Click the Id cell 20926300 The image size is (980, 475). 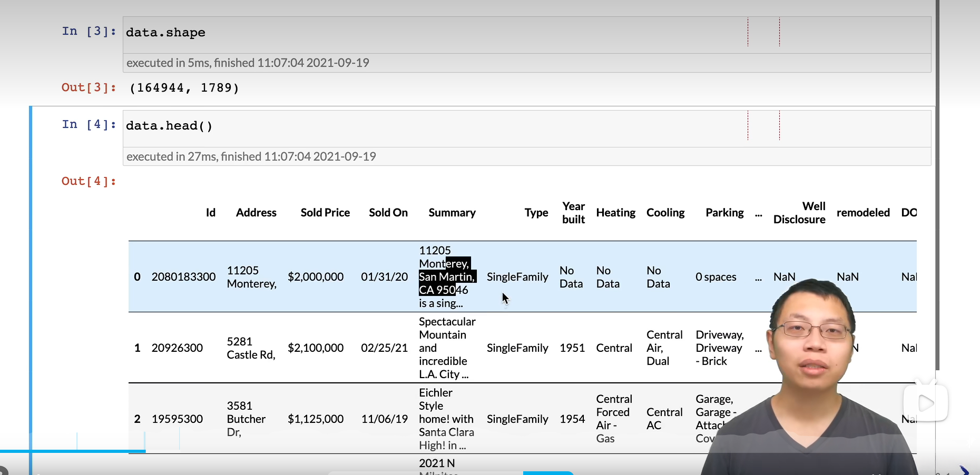[x=177, y=348]
